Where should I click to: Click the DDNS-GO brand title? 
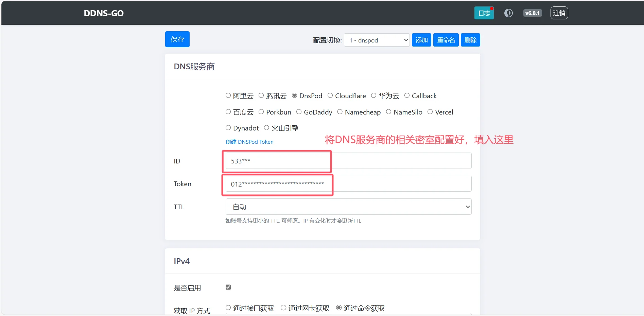(104, 13)
